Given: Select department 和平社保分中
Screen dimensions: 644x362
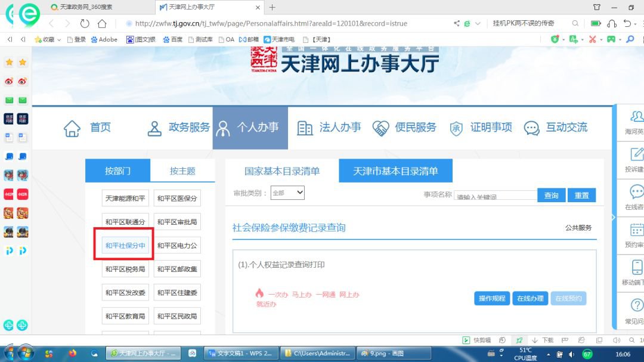Looking at the screenshot, I should tap(125, 245).
